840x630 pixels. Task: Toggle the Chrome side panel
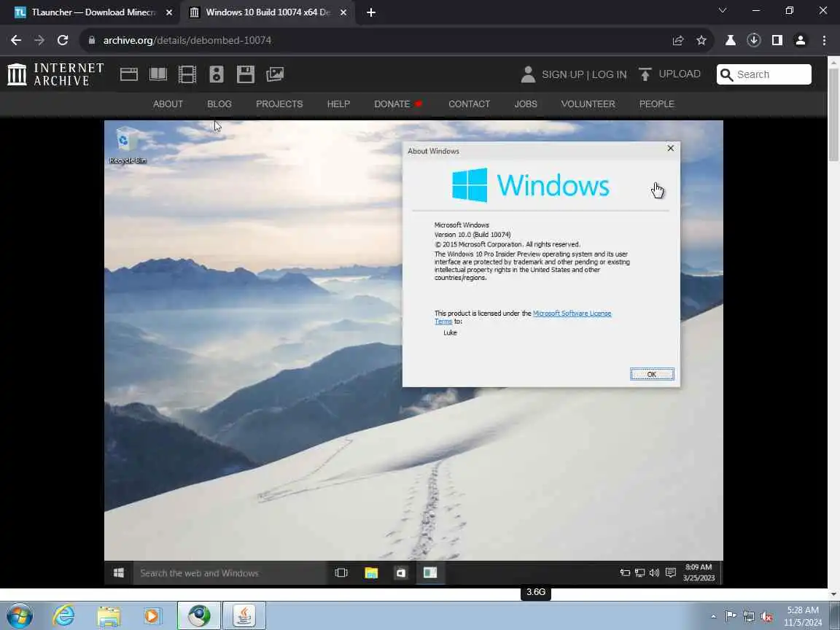pyautogui.click(x=777, y=40)
